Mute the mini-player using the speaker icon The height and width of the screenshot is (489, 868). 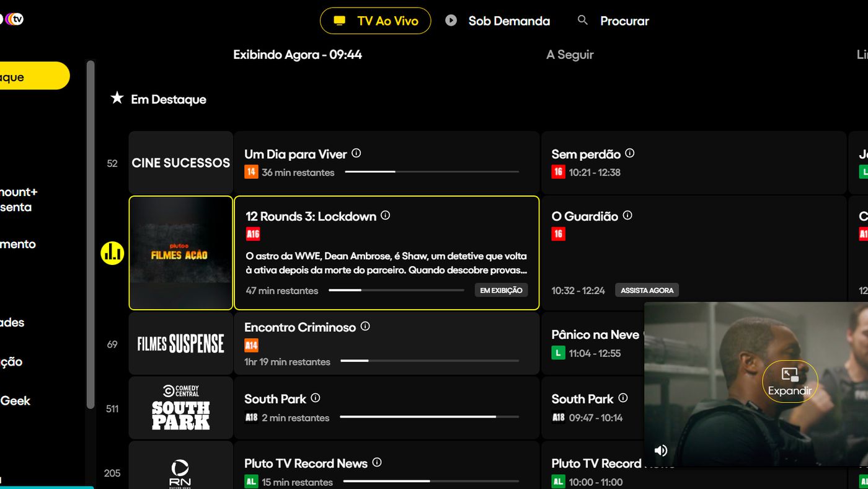[x=662, y=450]
